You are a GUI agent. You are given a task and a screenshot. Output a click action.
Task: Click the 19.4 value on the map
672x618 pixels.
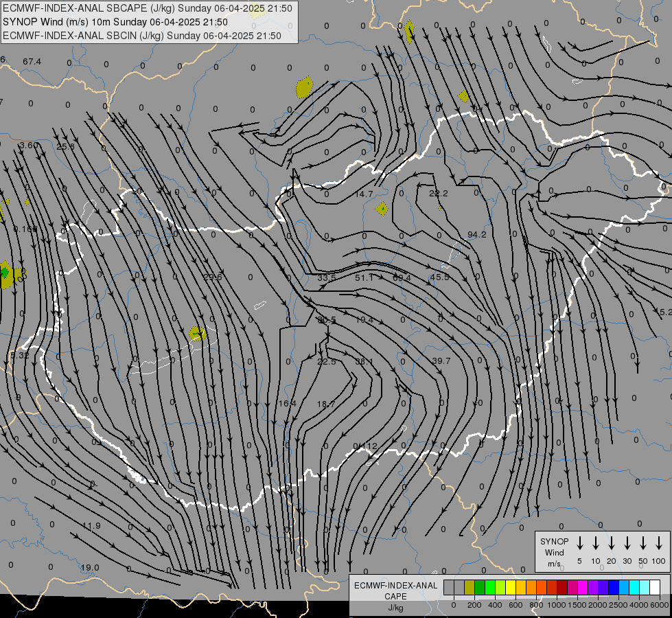pyautogui.click(x=364, y=320)
